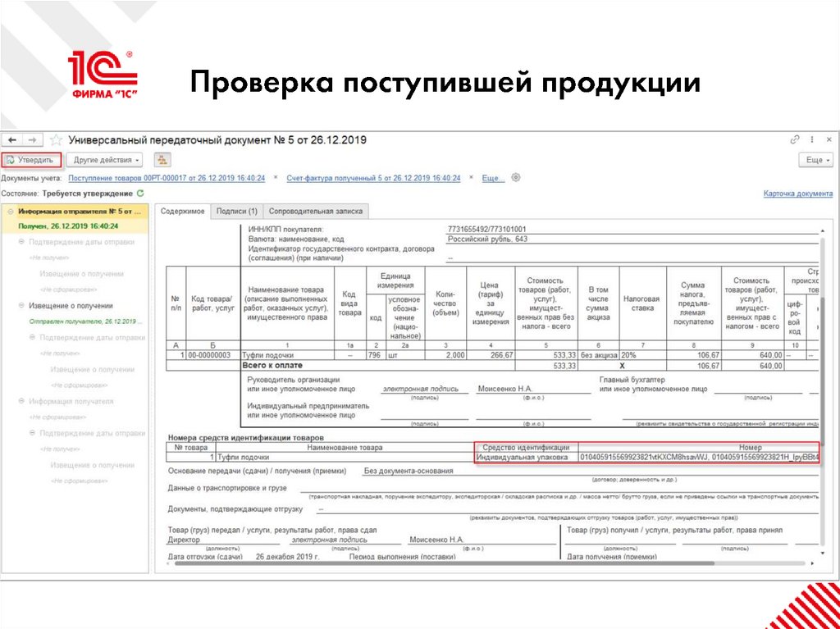Click the Утвердить button

tap(31, 160)
